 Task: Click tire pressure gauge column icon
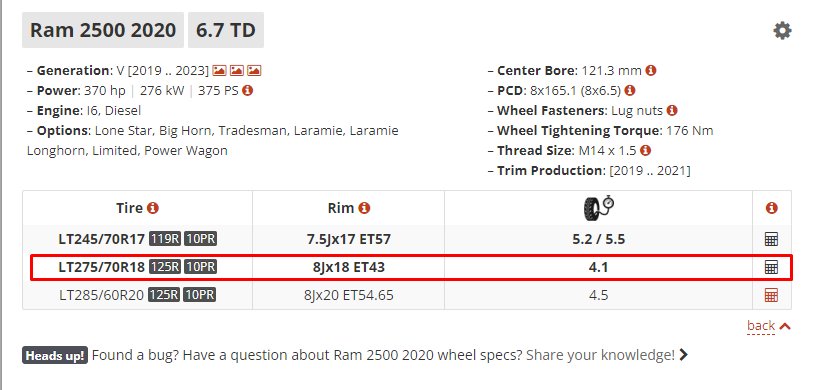tap(598, 208)
